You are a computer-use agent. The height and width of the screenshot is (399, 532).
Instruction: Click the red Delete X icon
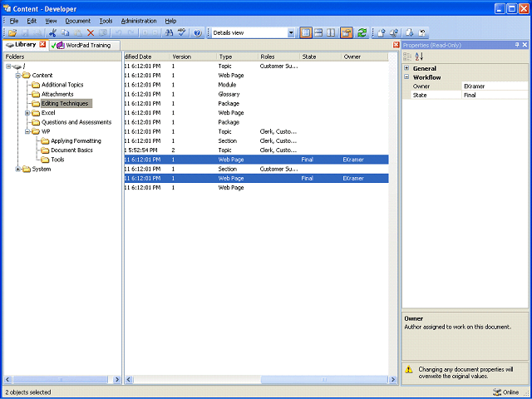(x=91, y=33)
